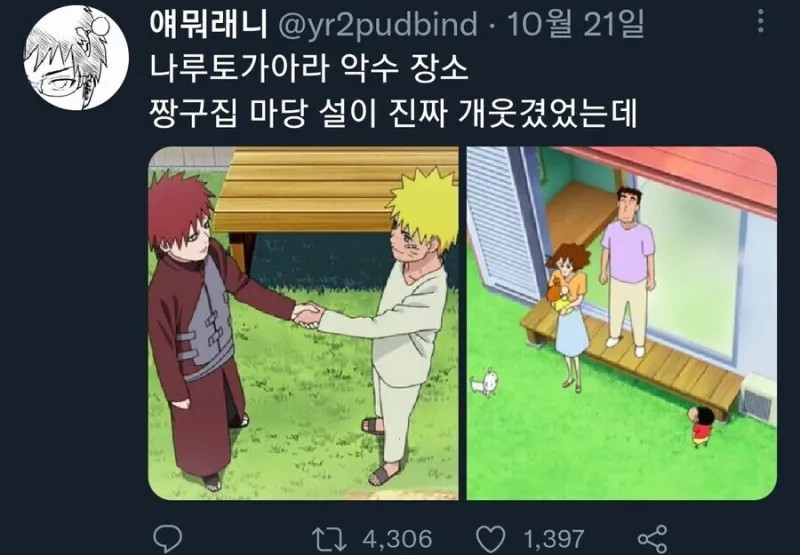Open the tweet's 10월 21일 timestamp

pyautogui.click(x=576, y=24)
